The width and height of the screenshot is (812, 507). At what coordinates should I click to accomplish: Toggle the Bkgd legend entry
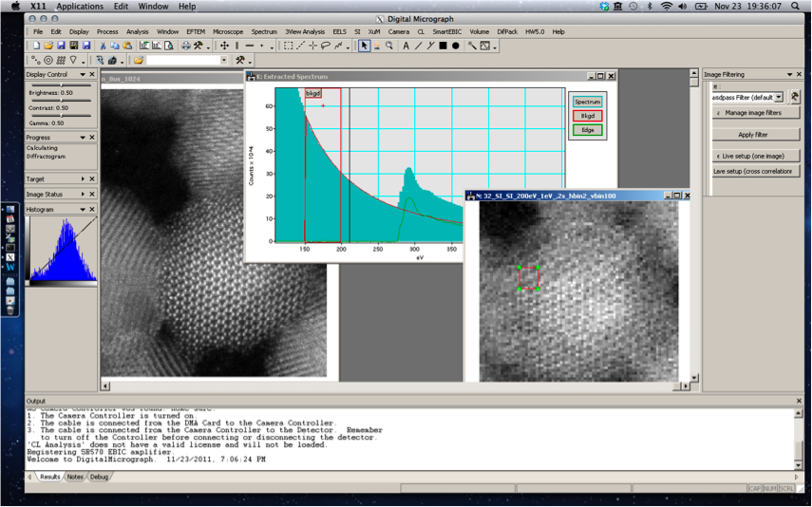[x=587, y=116]
